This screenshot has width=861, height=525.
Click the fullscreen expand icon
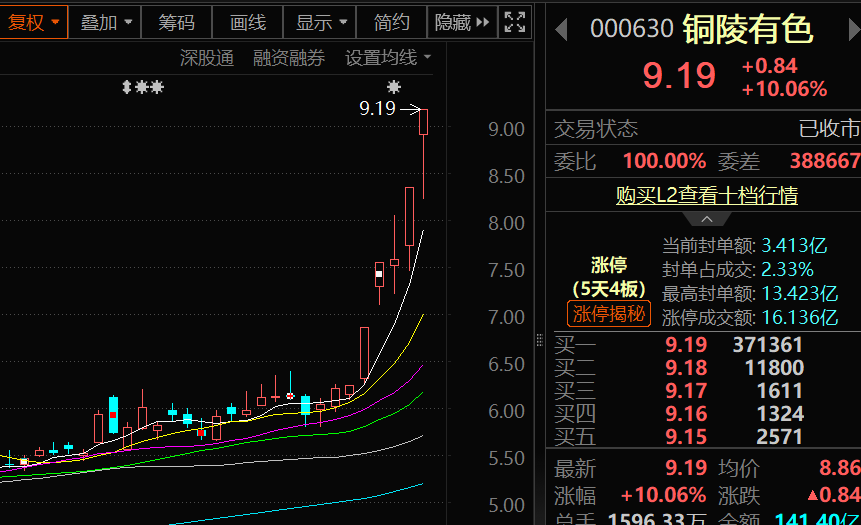point(515,23)
